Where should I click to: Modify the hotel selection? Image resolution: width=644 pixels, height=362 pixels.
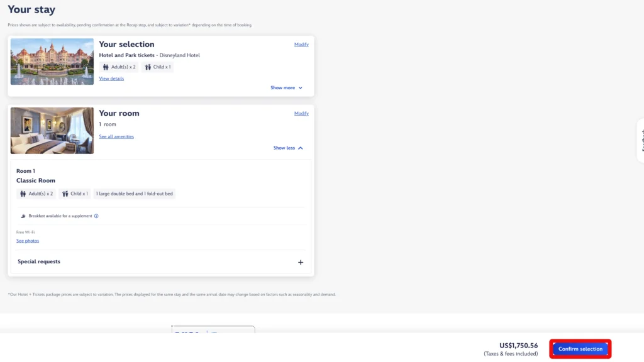(x=301, y=45)
